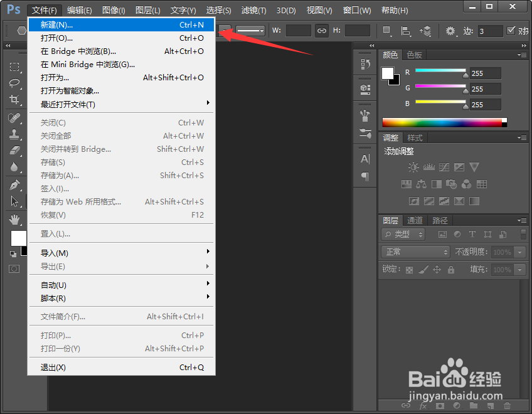Screen dimensions: 532x414
Task: Choose 在 Bridge 中浏览(B)... item
Action: coord(122,51)
